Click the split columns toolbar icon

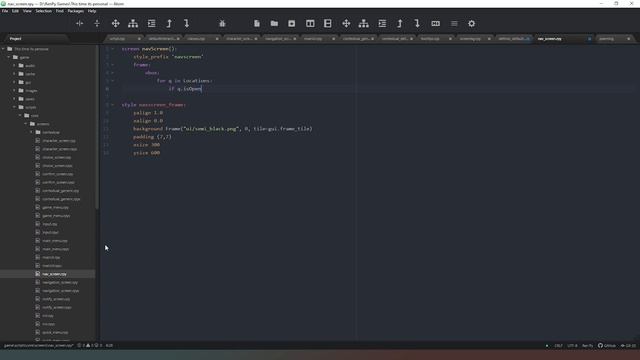click(x=310, y=24)
